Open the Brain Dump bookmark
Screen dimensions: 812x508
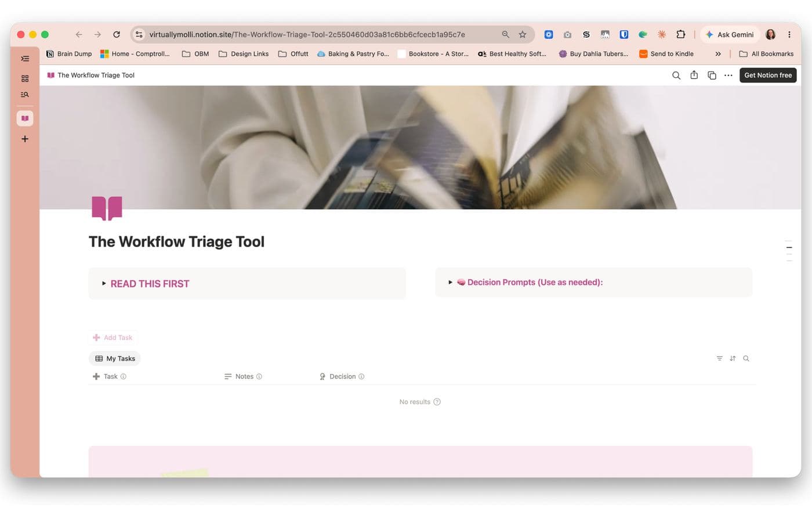click(69, 54)
